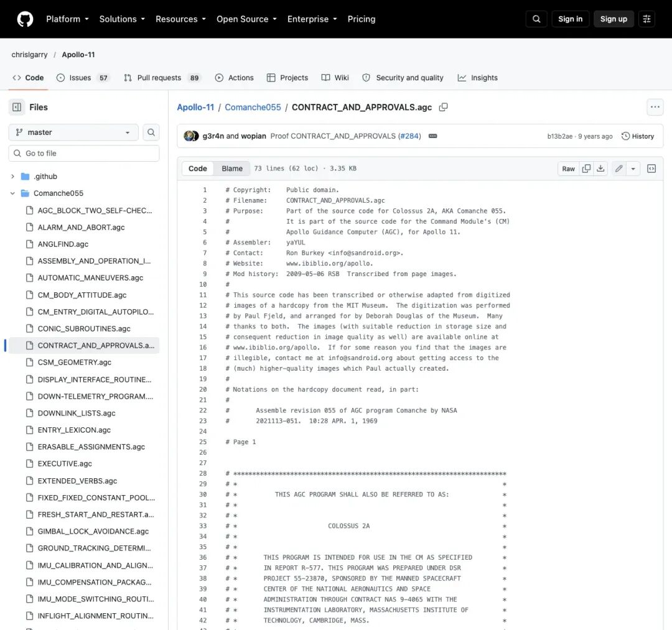Download raw file icon

point(600,169)
